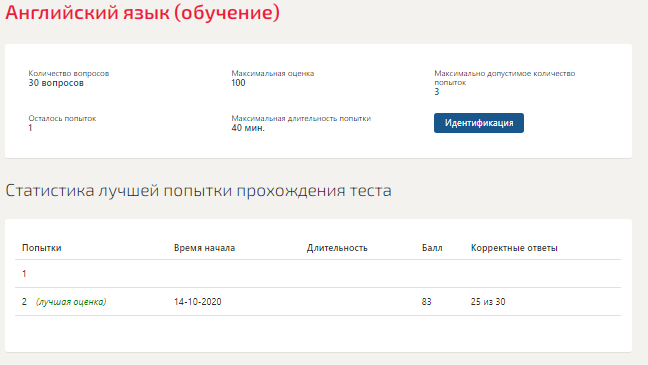The image size is (648, 365).
Task: Click the лучшая оценка label
Action: [x=71, y=302]
